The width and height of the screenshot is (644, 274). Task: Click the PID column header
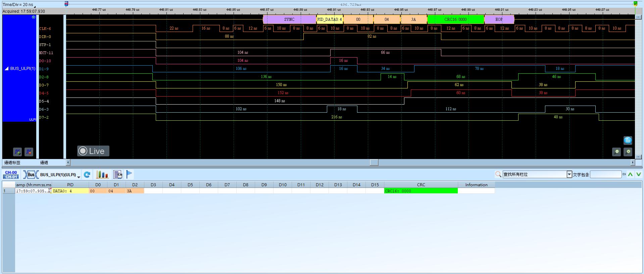pos(70,185)
